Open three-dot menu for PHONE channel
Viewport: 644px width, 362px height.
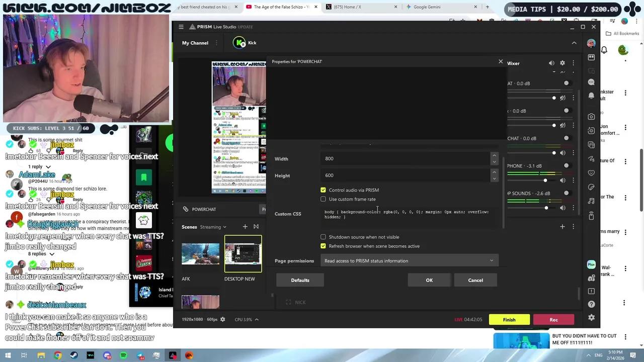click(573, 180)
